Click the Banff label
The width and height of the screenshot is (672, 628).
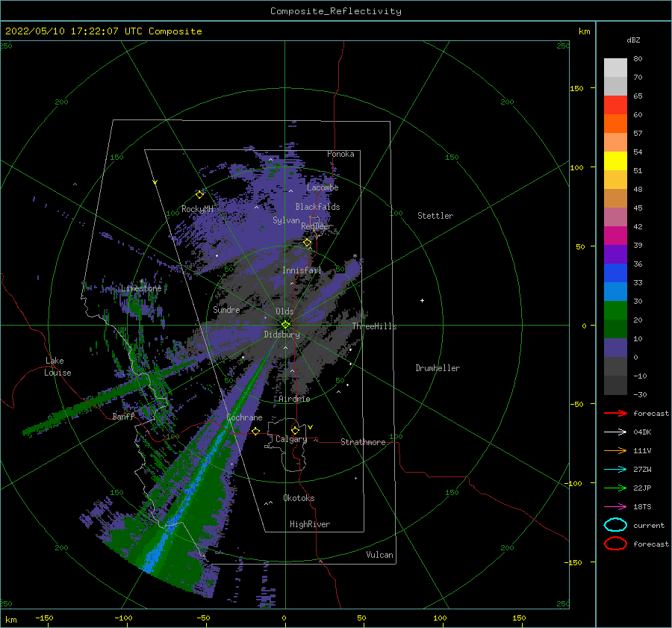click(x=123, y=416)
